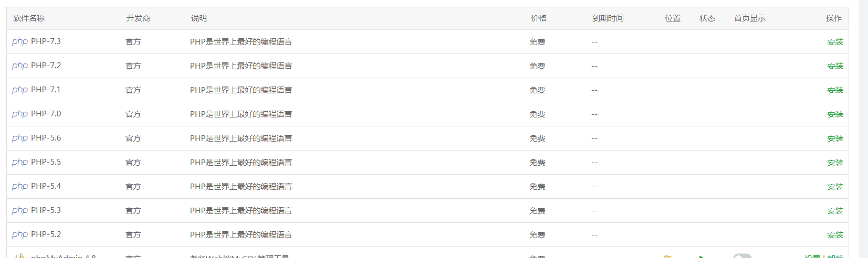Click the php icon in the PHP-5.3 row
This screenshot has height=258, width=868.
pyautogui.click(x=20, y=210)
